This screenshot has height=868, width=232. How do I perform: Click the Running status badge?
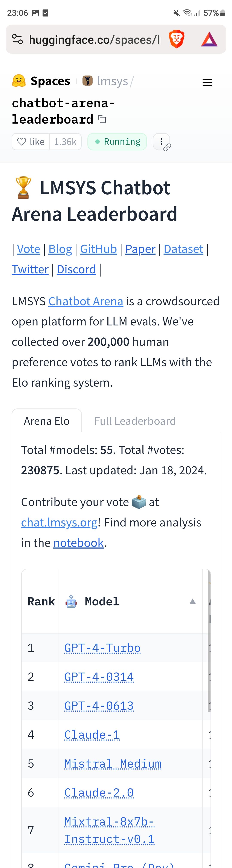[117, 142]
